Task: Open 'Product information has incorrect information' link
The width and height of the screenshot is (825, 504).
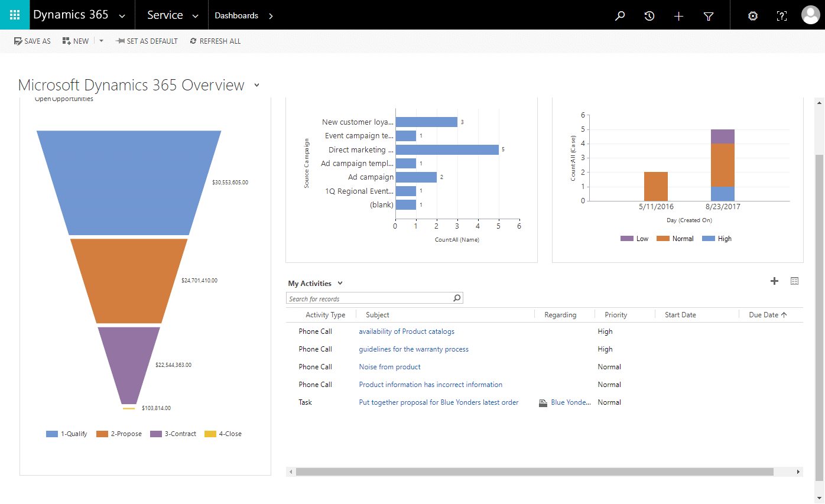Action: point(430,385)
